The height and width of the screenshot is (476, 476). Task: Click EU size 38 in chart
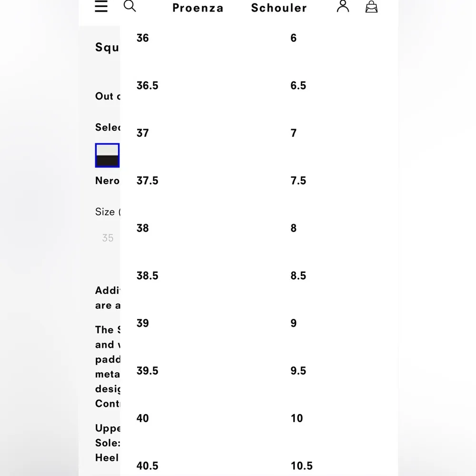point(143,228)
